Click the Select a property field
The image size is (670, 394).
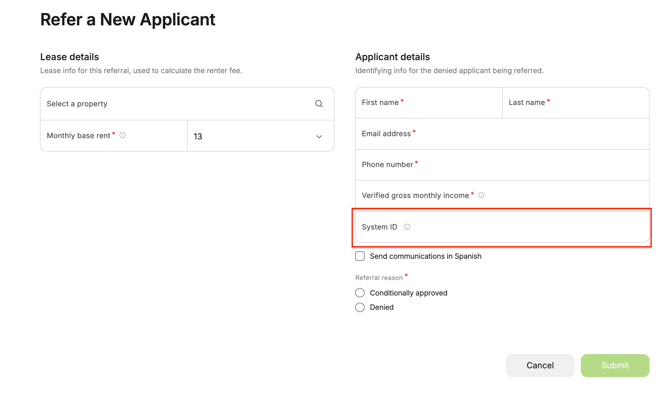point(187,104)
